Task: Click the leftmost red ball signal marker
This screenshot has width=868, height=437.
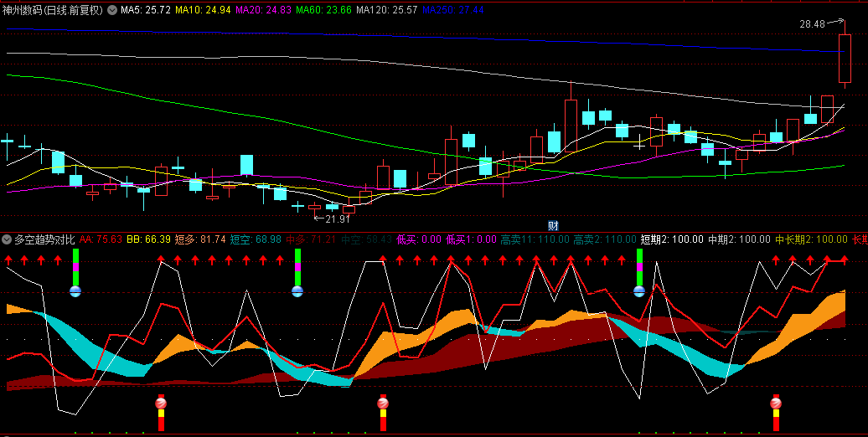Action: pos(161,403)
